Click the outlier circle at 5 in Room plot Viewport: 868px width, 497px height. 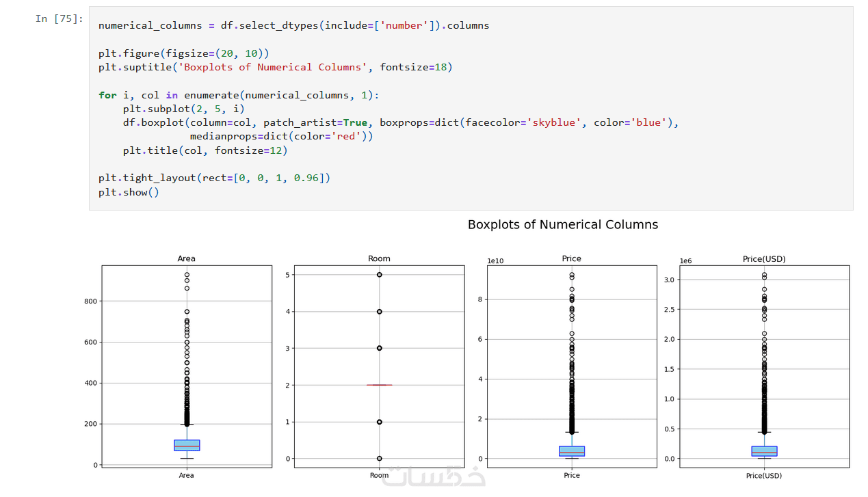379,274
